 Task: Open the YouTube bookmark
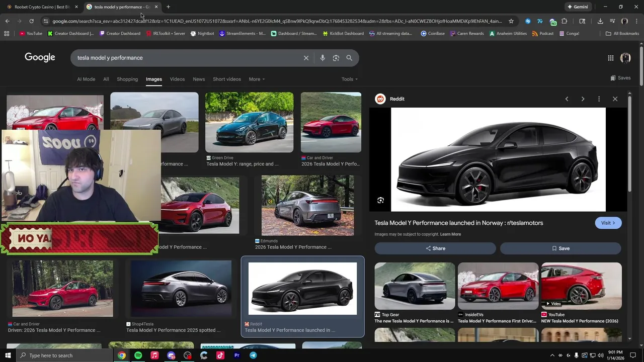click(x=31, y=34)
